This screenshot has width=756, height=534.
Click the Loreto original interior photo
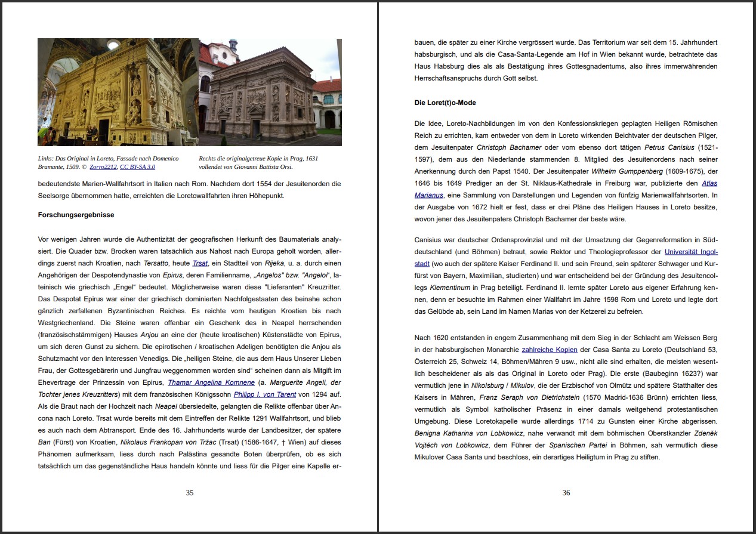point(118,92)
